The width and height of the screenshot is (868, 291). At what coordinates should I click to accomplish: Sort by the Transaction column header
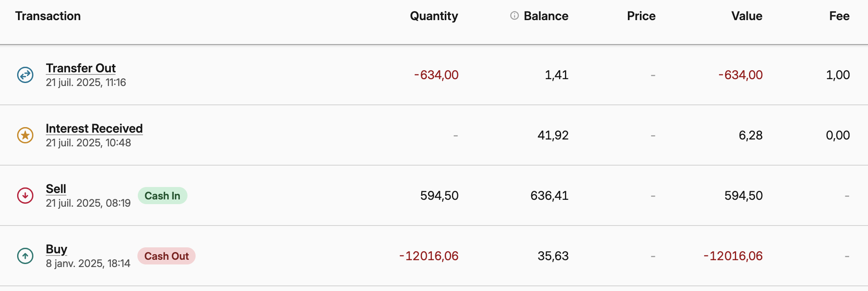[x=48, y=16]
